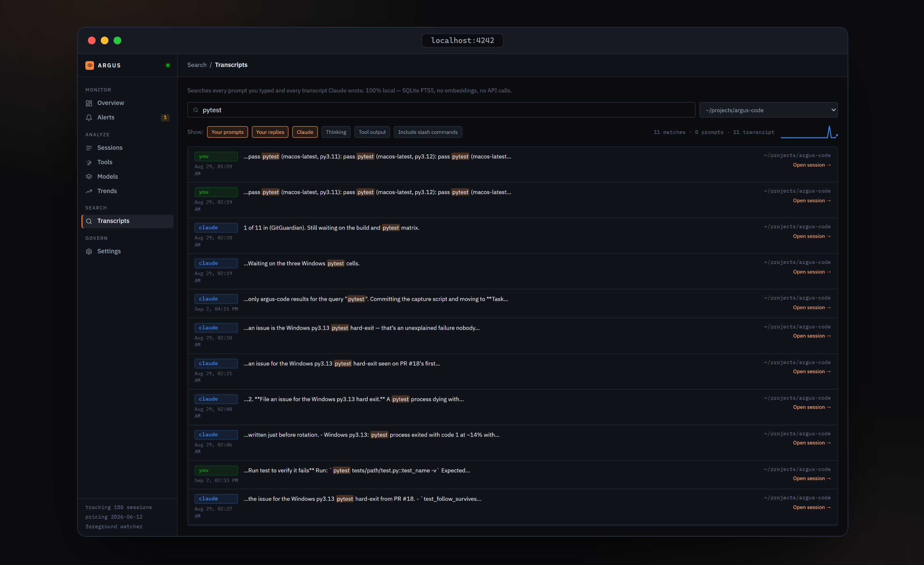This screenshot has height=565, width=924.
Task: Click the magnifier icon in the search box
Action: click(x=196, y=110)
